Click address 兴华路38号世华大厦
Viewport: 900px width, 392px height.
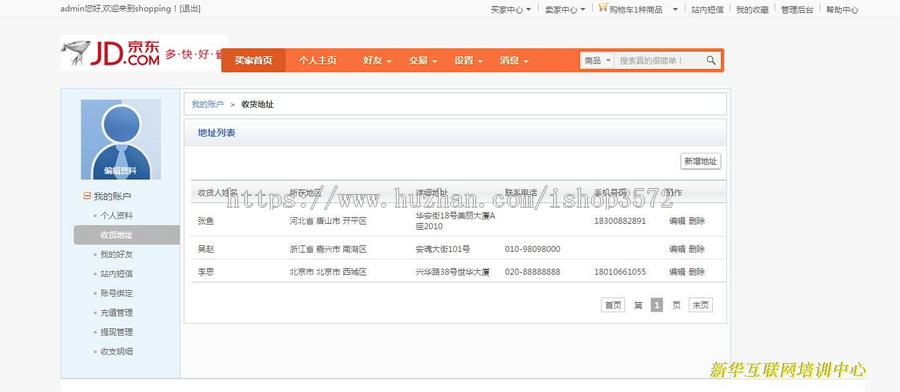point(453,272)
